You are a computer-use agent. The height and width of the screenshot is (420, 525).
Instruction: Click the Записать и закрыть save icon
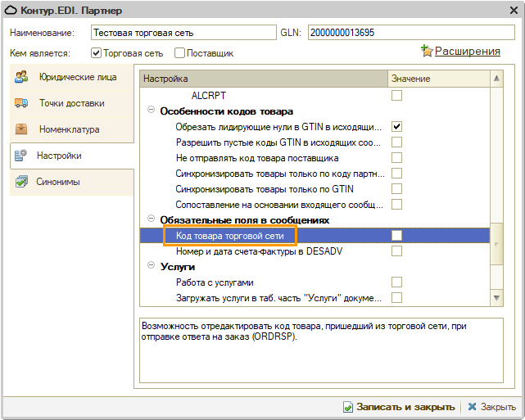[x=348, y=407]
